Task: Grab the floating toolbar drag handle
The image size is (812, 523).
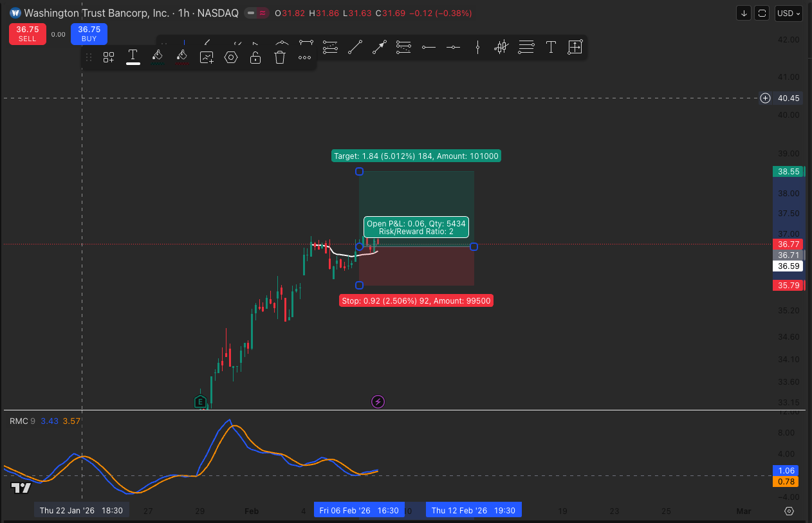Action: (89, 57)
